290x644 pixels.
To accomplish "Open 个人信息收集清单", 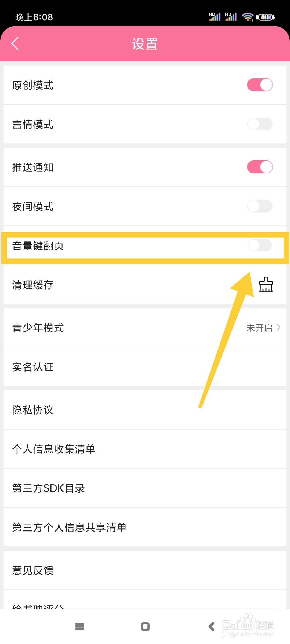I will pyautogui.click(x=54, y=449).
